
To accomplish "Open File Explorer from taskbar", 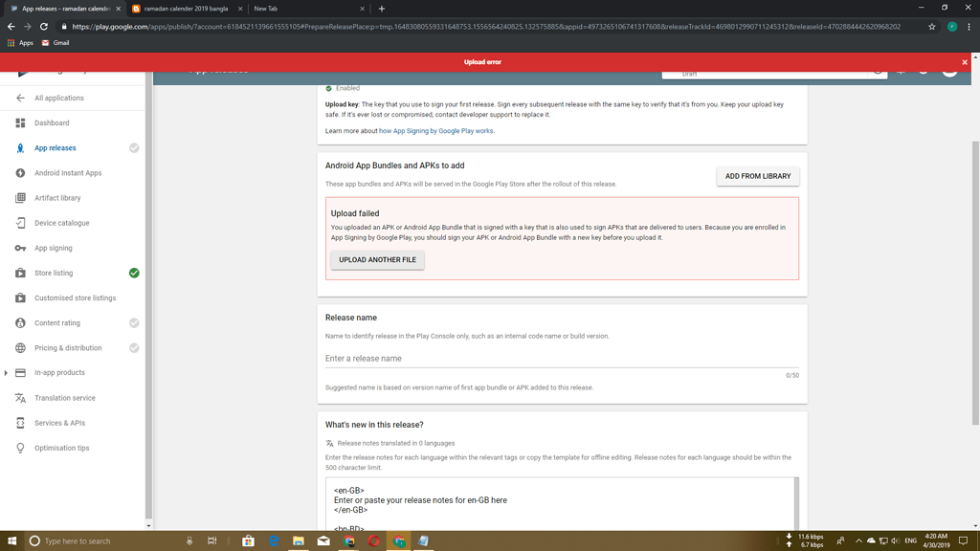I will (x=299, y=541).
